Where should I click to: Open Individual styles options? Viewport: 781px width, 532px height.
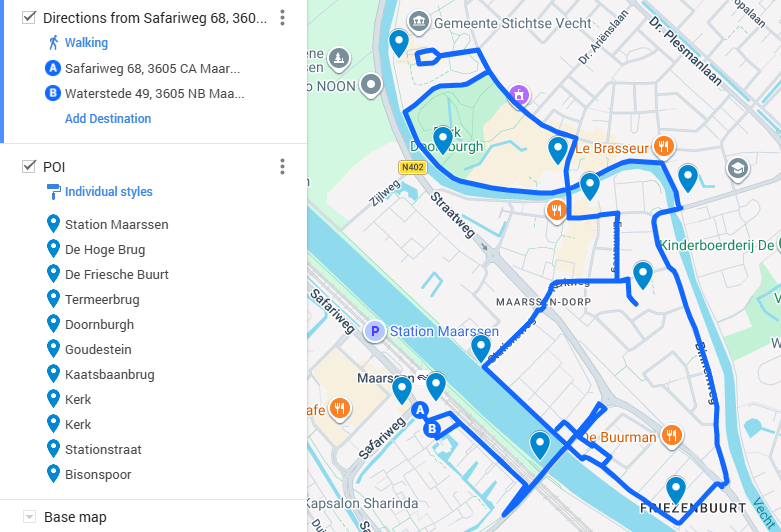pyautogui.click(x=109, y=192)
